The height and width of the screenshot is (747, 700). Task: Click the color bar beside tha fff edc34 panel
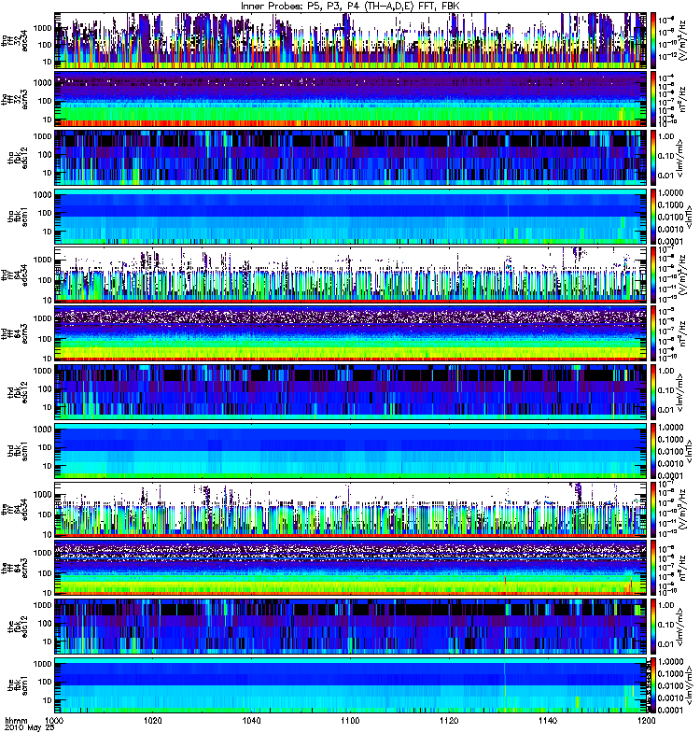point(652,40)
